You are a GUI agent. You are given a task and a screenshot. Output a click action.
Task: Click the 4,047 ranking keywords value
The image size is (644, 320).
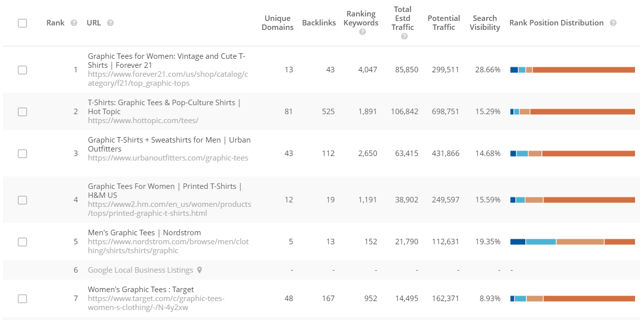pos(367,70)
